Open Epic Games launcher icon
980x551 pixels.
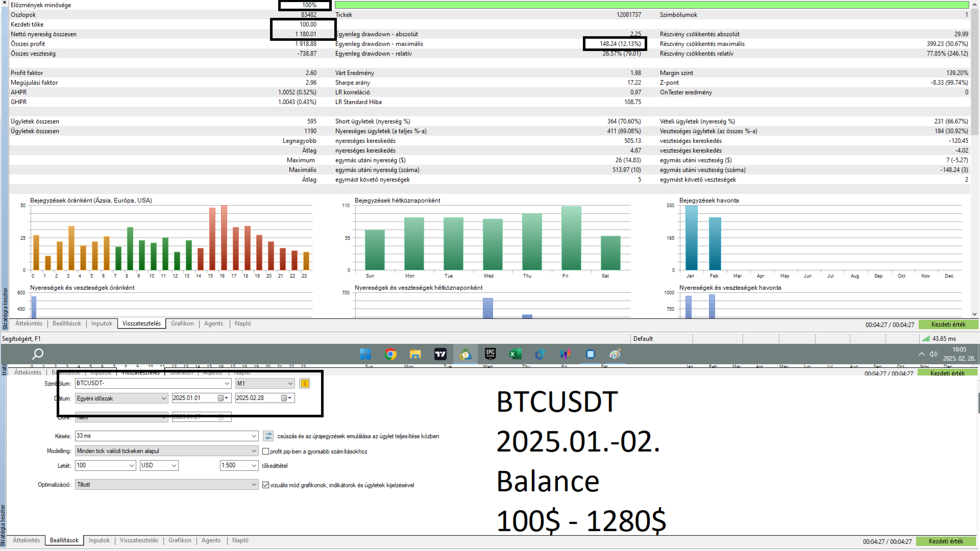click(x=490, y=354)
